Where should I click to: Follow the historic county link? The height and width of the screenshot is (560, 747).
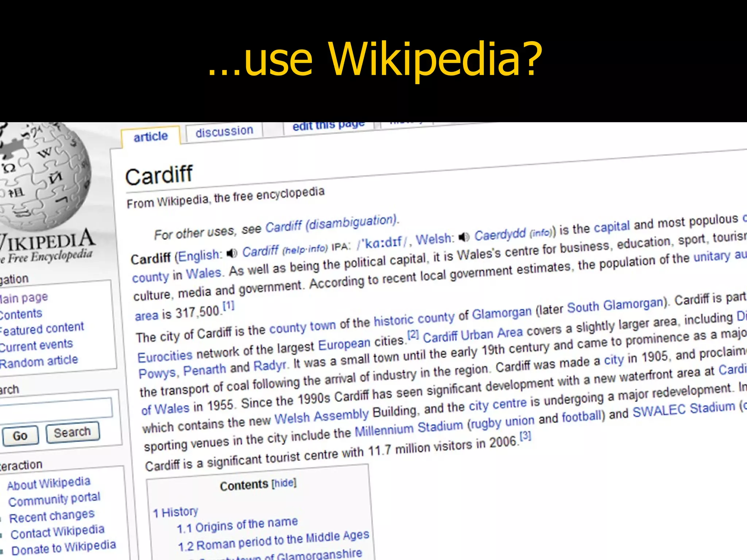pyautogui.click(x=414, y=319)
